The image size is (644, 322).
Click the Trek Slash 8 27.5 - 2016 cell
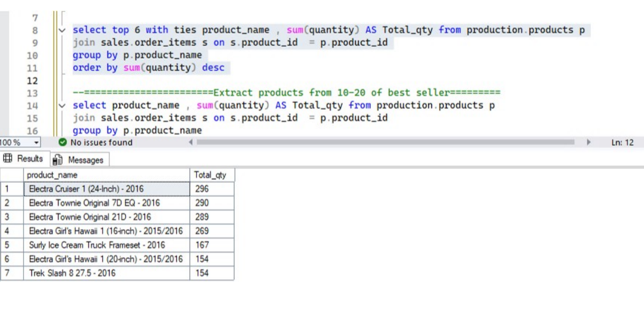(106, 273)
